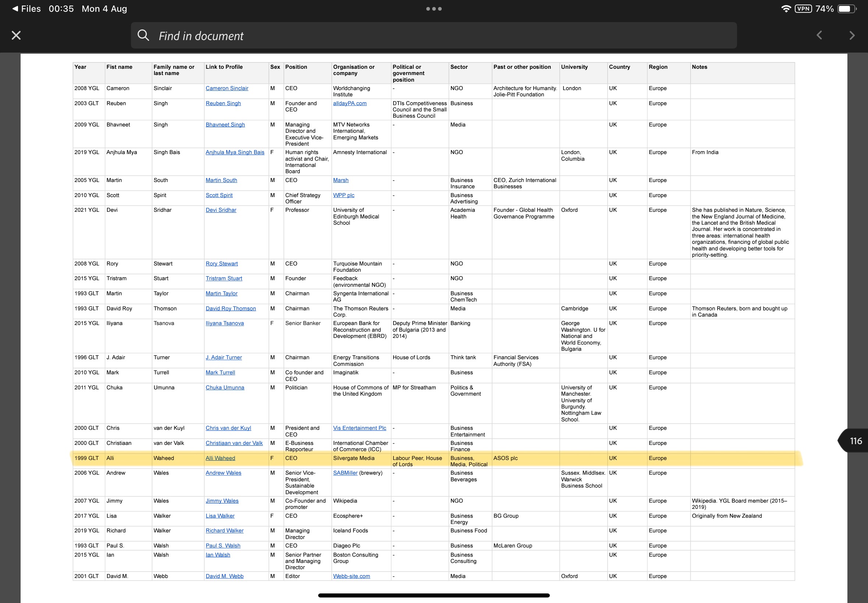Open Paul S. Walsh profile link
Viewport: 868px width, 603px height.
coord(223,546)
